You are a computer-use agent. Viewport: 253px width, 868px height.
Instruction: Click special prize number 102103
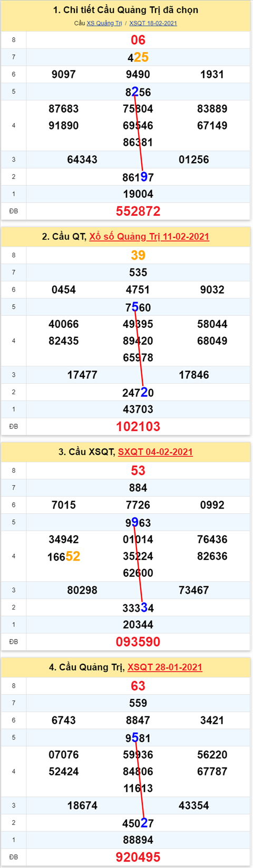click(x=138, y=426)
